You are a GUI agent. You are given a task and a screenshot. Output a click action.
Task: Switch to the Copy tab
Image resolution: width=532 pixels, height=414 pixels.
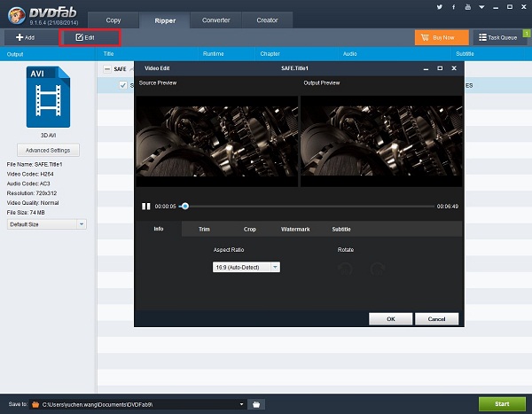tap(113, 20)
